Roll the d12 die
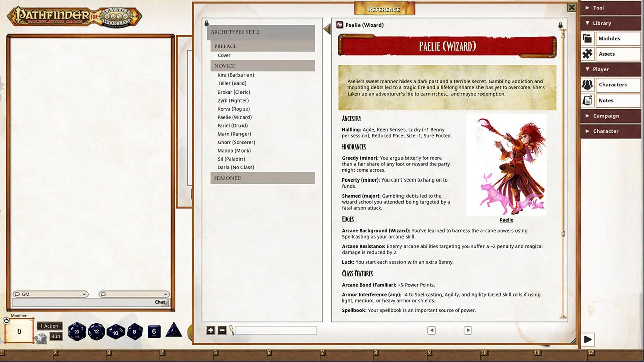The width and height of the screenshot is (644, 362). coord(96,332)
